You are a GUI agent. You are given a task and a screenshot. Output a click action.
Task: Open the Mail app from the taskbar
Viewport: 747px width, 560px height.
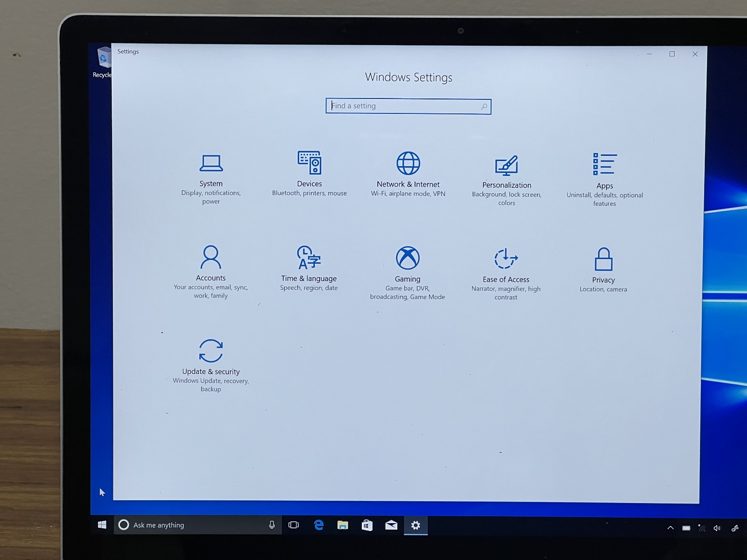(x=391, y=525)
